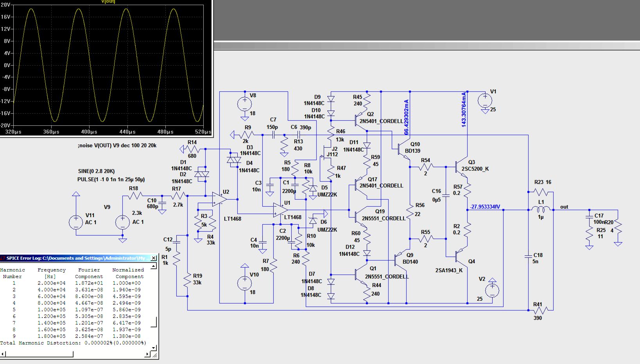
Task: Click the 20V axis label on the waveform plot
Action: tap(5, 5)
